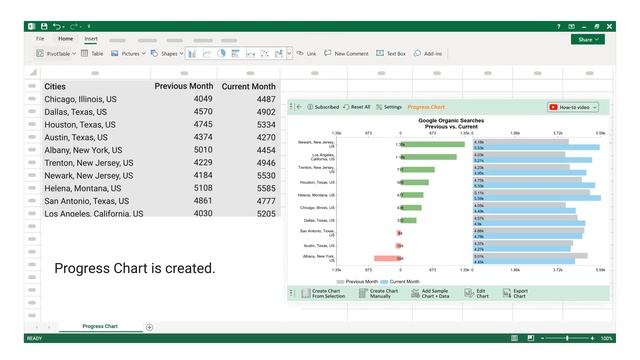Screen dimensions: 640x360
Task: Insert a combo chart
Action: point(279,53)
